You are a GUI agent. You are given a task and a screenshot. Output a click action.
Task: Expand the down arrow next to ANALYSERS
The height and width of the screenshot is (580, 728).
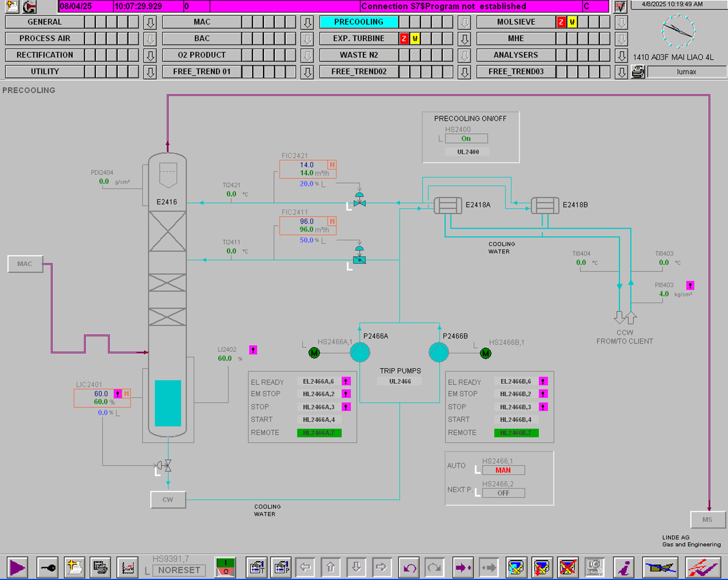tap(621, 55)
